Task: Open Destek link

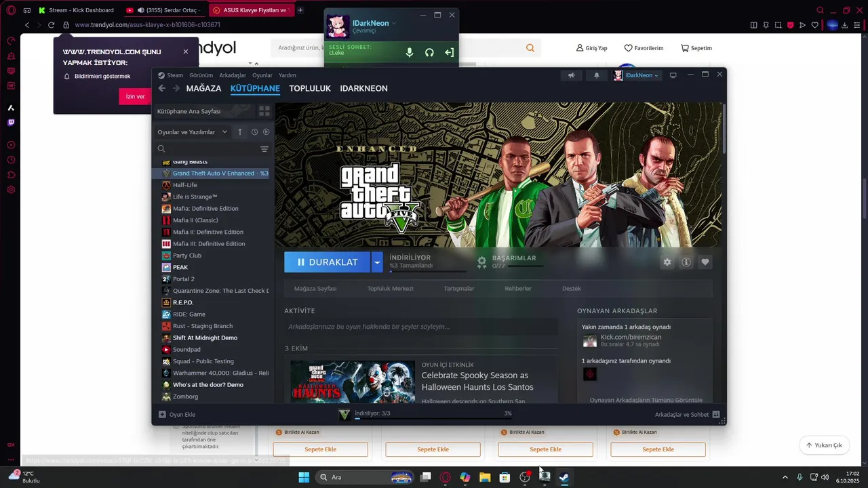Action: (572, 289)
